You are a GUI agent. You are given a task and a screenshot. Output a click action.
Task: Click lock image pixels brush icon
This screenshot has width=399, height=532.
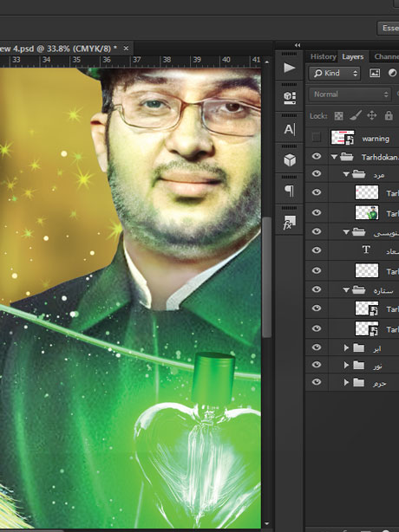[355, 116]
